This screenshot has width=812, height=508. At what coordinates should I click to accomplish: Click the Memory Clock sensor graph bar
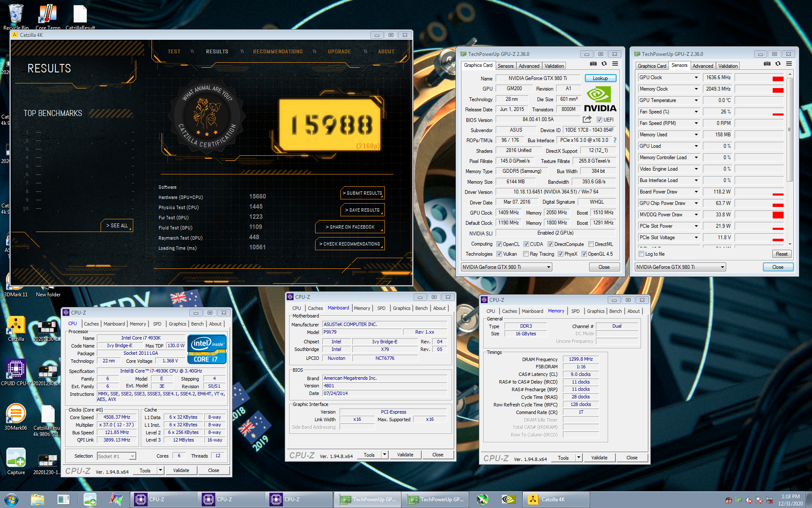click(760, 89)
